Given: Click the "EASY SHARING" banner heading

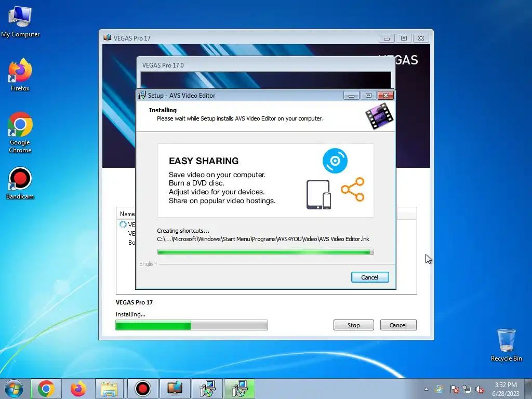Looking at the screenshot, I should click(x=204, y=161).
